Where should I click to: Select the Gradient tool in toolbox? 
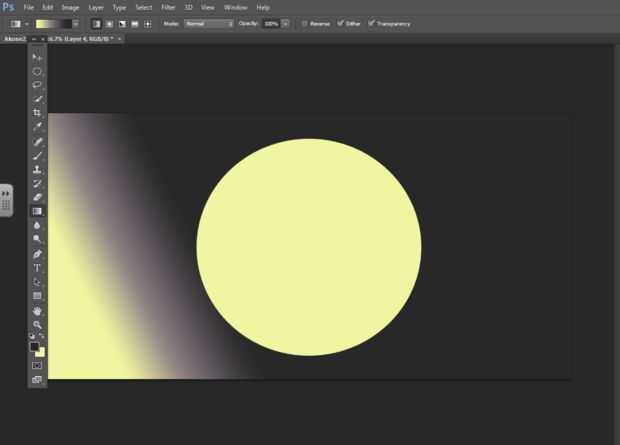37,211
